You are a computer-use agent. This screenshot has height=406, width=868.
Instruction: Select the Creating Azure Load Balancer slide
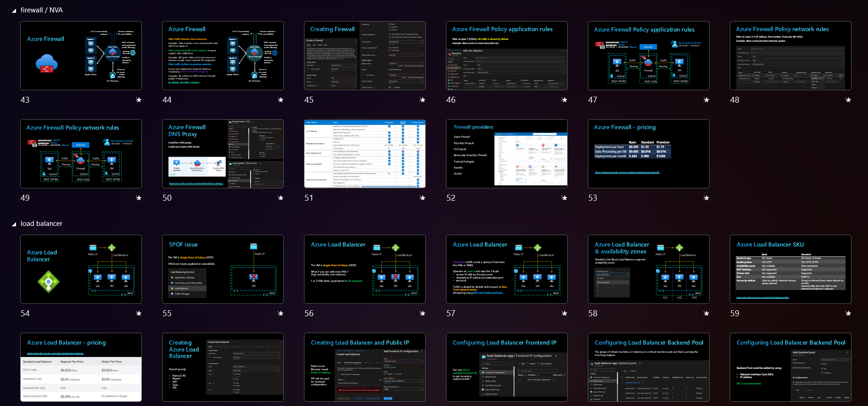[x=223, y=367]
